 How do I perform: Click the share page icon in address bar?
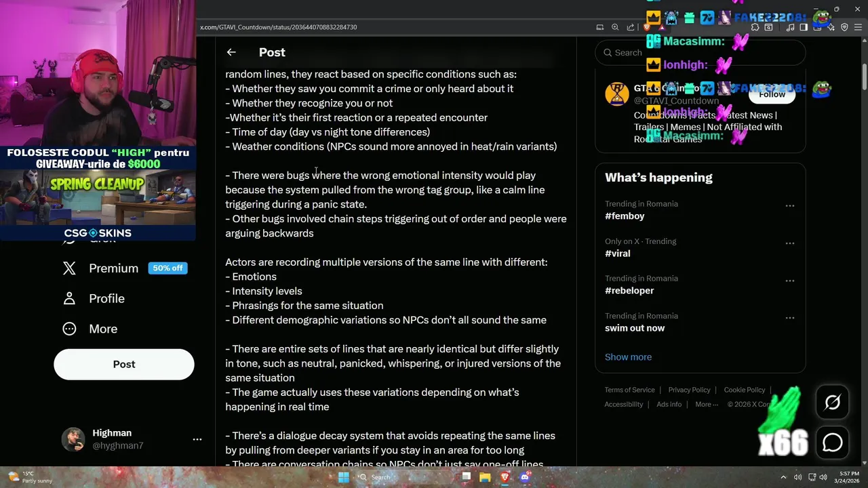click(631, 27)
